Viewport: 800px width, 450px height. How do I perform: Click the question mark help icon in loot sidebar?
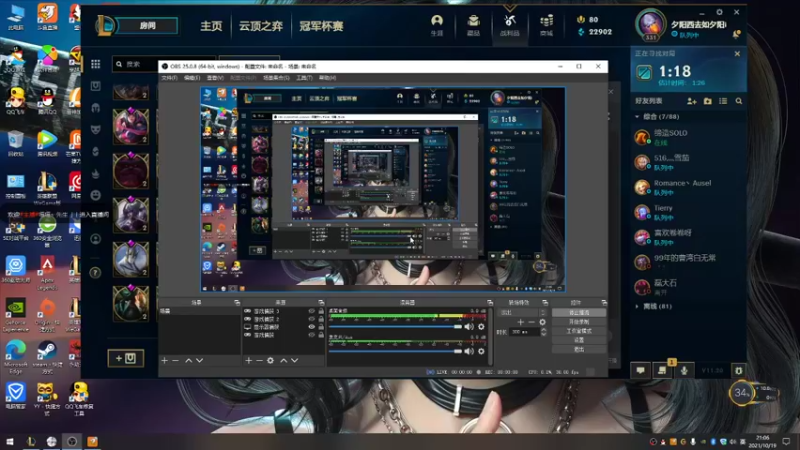click(95, 273)
